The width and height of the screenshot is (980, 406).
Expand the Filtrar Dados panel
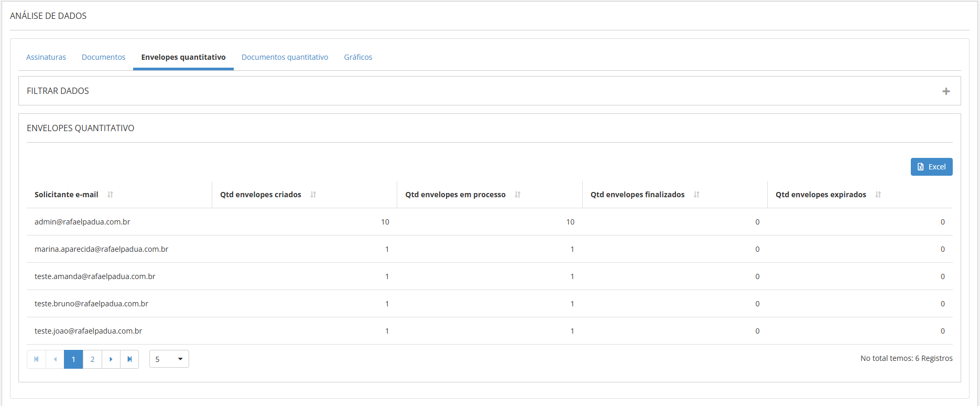tap(946, 91)
